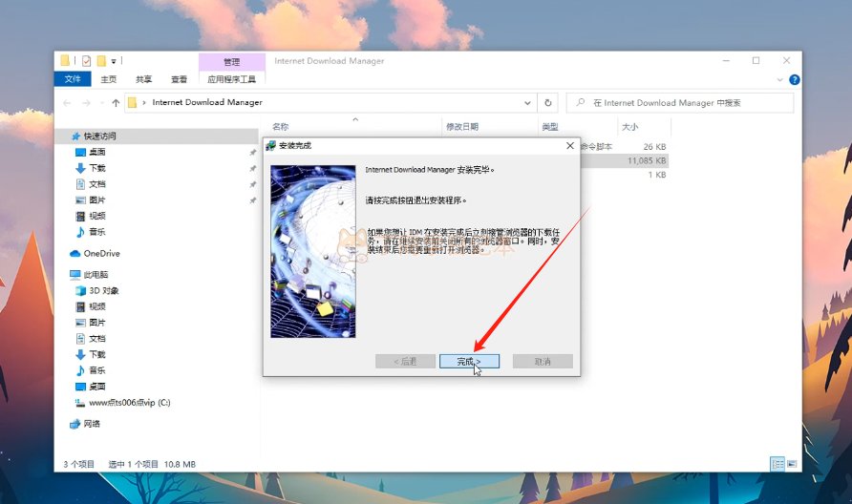Screen dimensions: 852x504
Task: Open 视频 under quick access
Action: [97, 216]
